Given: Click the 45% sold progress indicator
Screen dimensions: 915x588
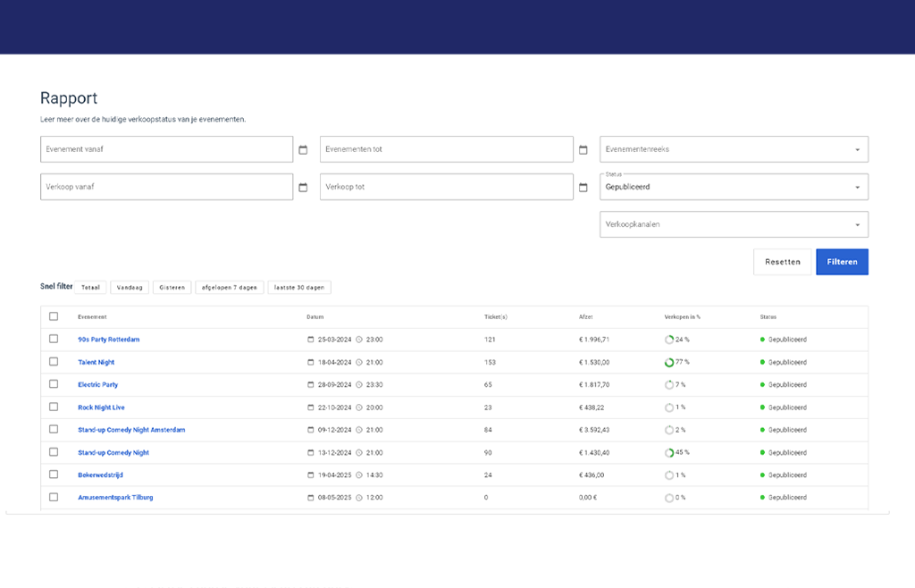Looking at the screenshot, I should pyautogui.click(x=668, y=452).
